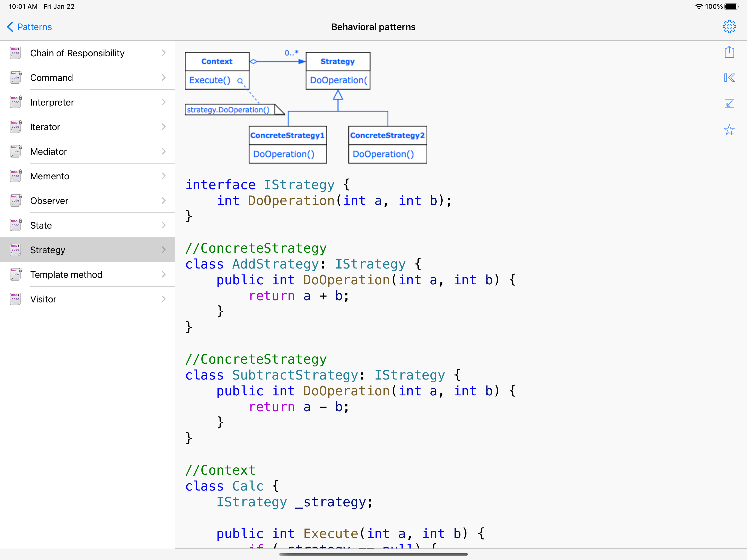The width and height of the screenshot is (747, 560).
Task: Go back to Patterns list
Action: (30, 27)
